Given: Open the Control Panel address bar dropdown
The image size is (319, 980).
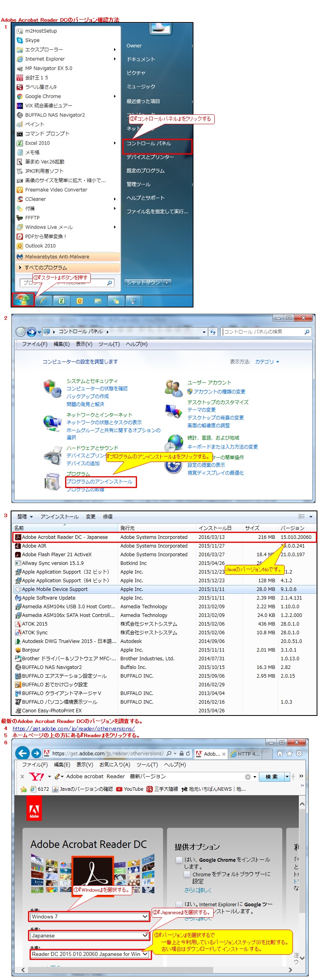Looking at the screenshot, I should click(x=204, y=332).
